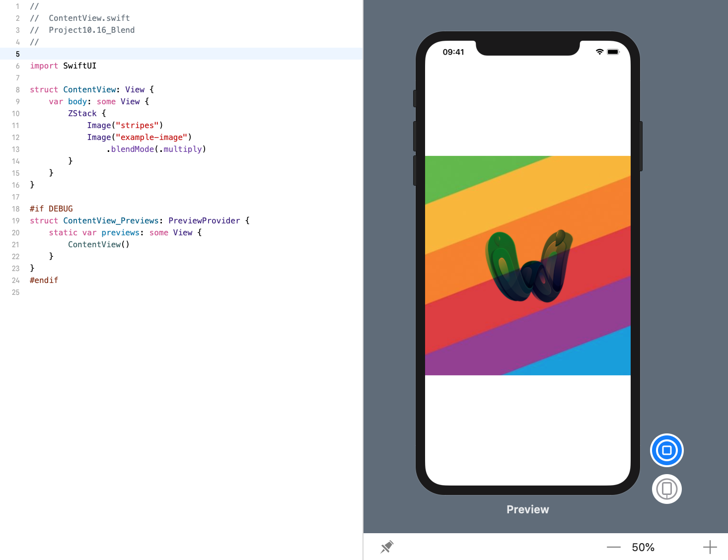This screenshot has height=560, width=728.
Task: Click the blended image in the device preview
Action: tap(528, 266)
